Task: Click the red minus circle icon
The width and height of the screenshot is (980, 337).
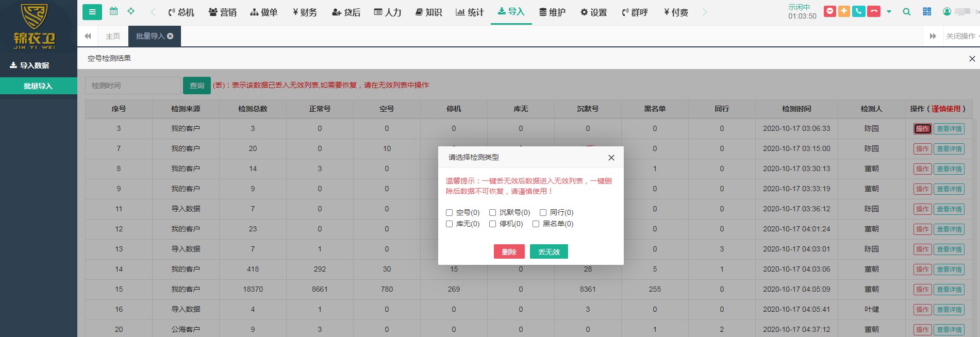Action: 830,11
